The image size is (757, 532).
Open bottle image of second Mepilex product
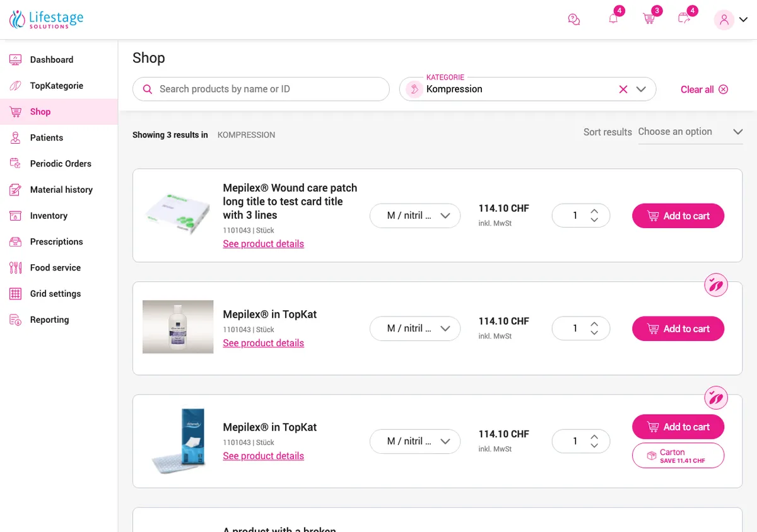coord(178,327)
